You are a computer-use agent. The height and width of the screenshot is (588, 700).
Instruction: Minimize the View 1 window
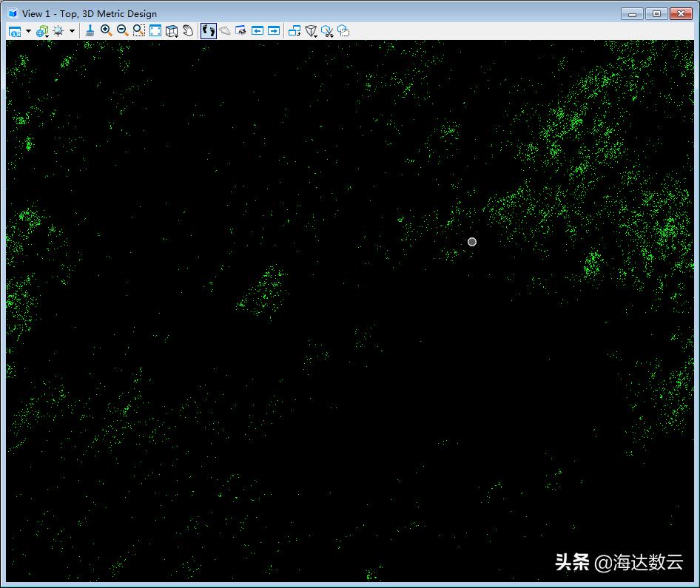[632, 14]
